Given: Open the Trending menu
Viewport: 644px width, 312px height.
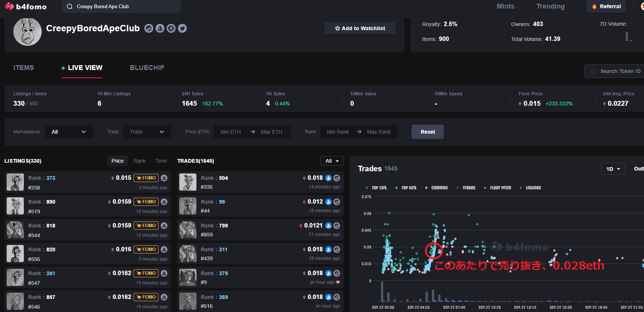Looking at the screenshot, I should tap(551, 6).
